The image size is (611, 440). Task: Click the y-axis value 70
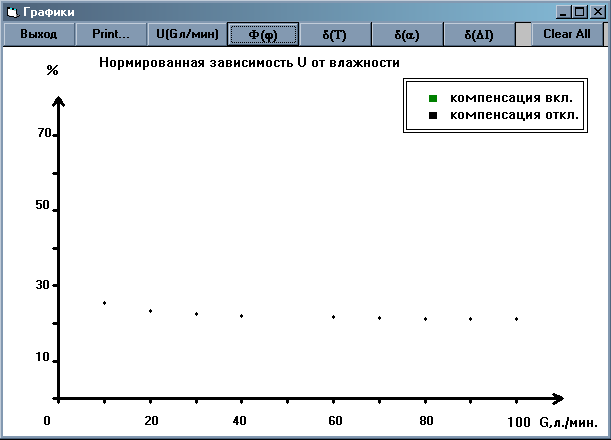[x=44, y=133]
